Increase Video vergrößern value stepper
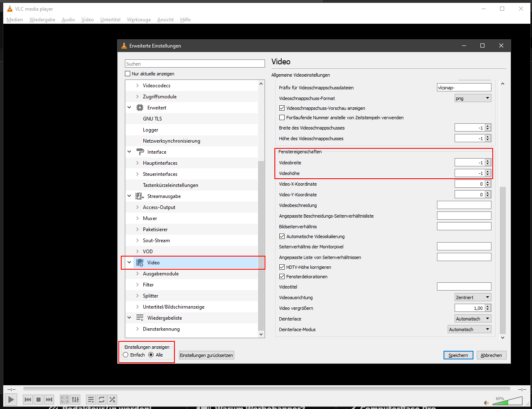The width and height of the screenshot is (532, 409). 488,307
